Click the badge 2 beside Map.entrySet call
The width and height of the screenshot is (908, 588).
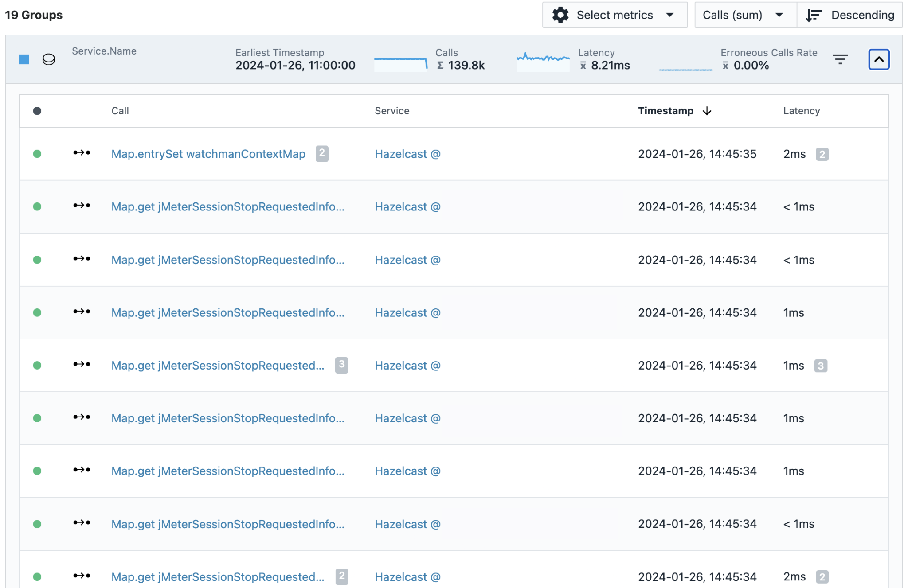322,153
